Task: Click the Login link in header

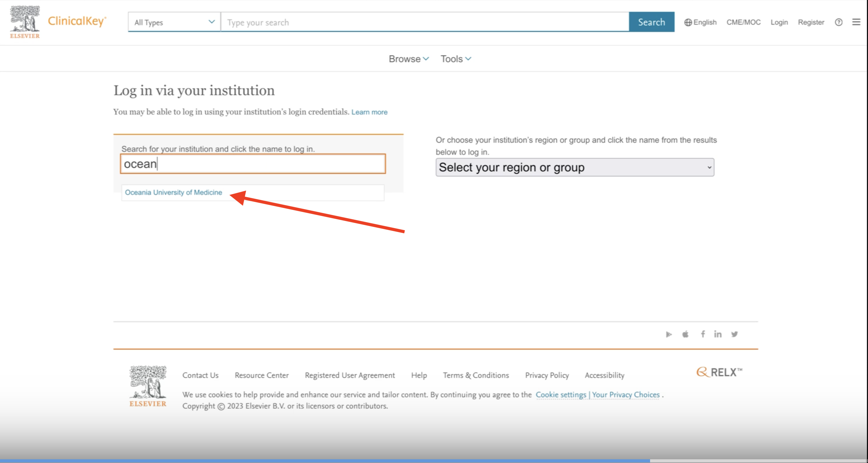Action: tap(779, 22)
